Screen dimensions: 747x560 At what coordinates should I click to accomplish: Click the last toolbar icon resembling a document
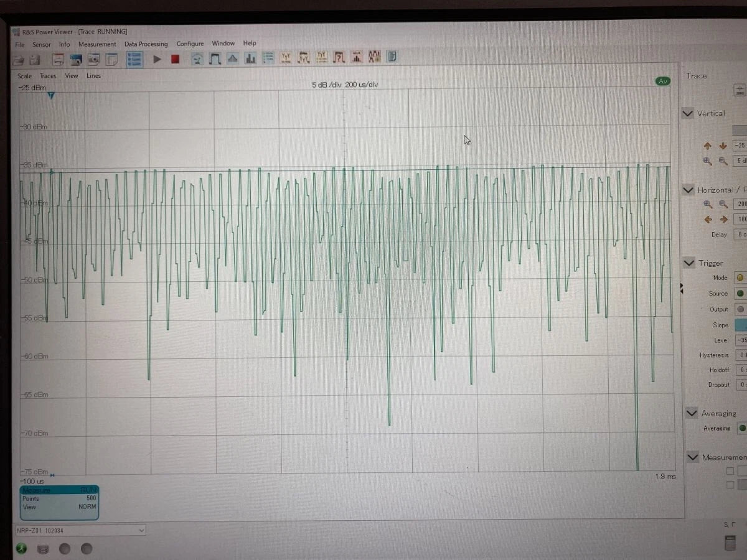[x=392, y=57]
